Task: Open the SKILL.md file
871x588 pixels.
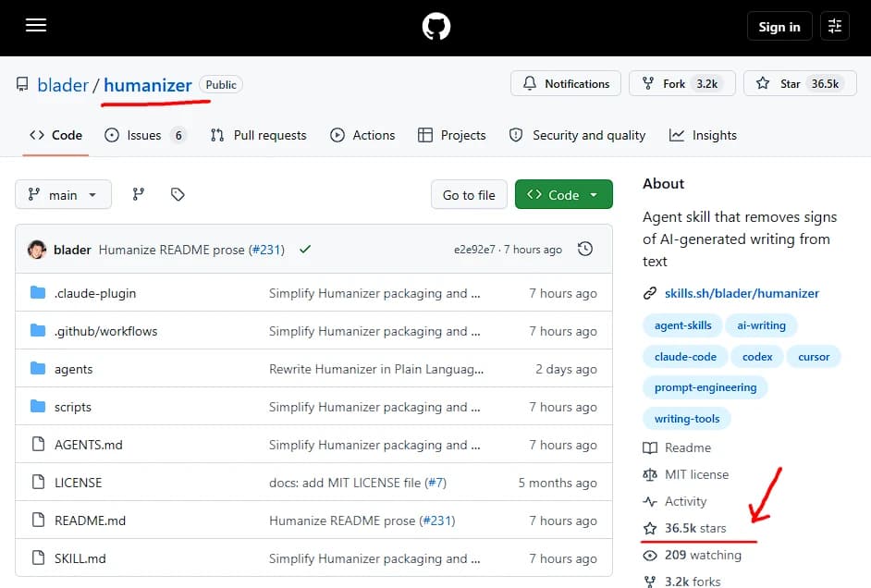Action: pyautogui.click(x=80, y=558)
